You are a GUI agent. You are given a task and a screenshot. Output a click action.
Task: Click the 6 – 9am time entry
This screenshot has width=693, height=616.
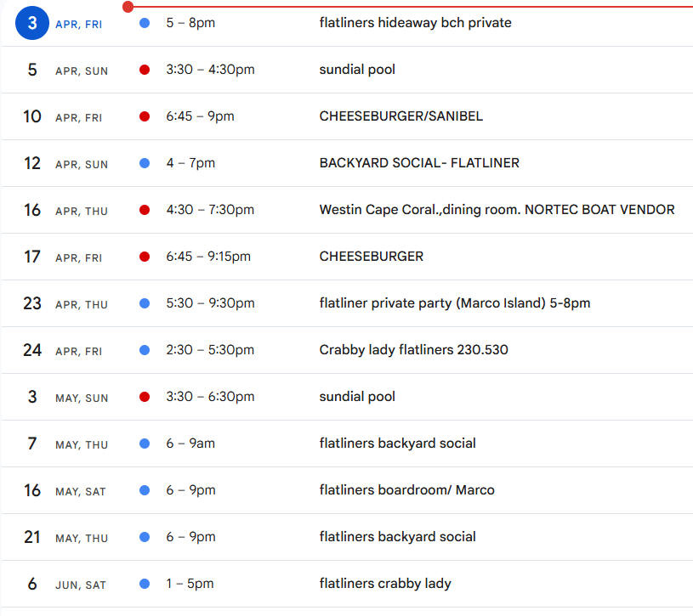pyautogui.click(x=190, y=444)
